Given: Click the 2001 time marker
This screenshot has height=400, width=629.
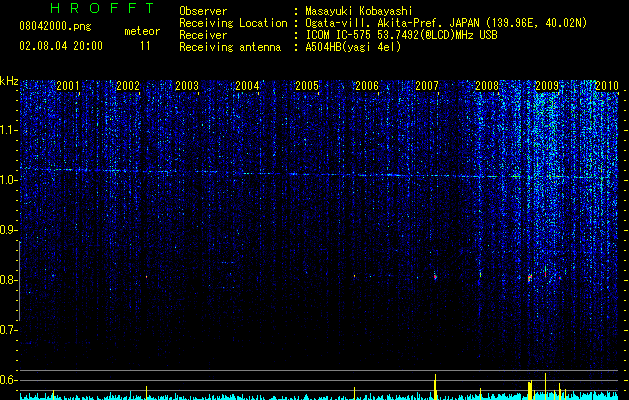Looking at the screenshot, I should coord(67,85).
